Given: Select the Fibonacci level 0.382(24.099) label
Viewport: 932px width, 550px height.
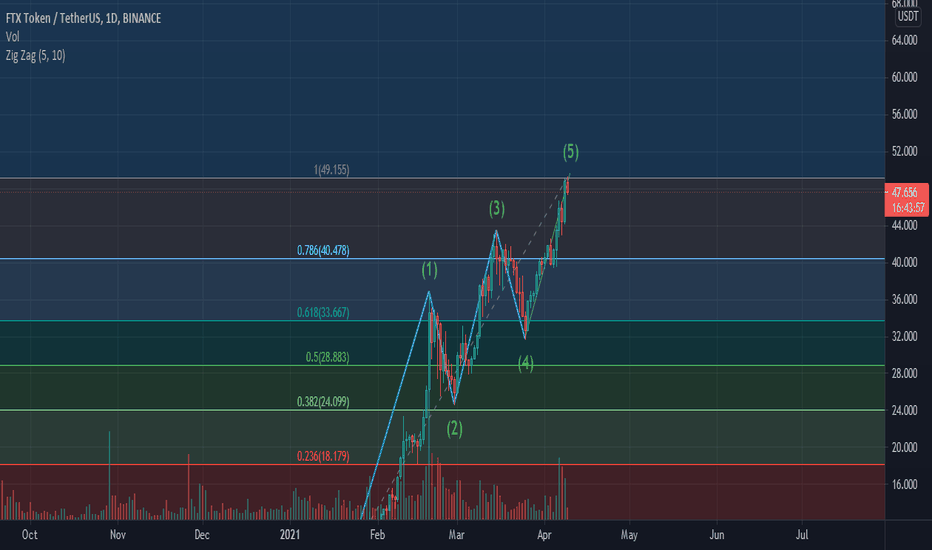Looking at the screenshot, I should [x=323, y=402].
